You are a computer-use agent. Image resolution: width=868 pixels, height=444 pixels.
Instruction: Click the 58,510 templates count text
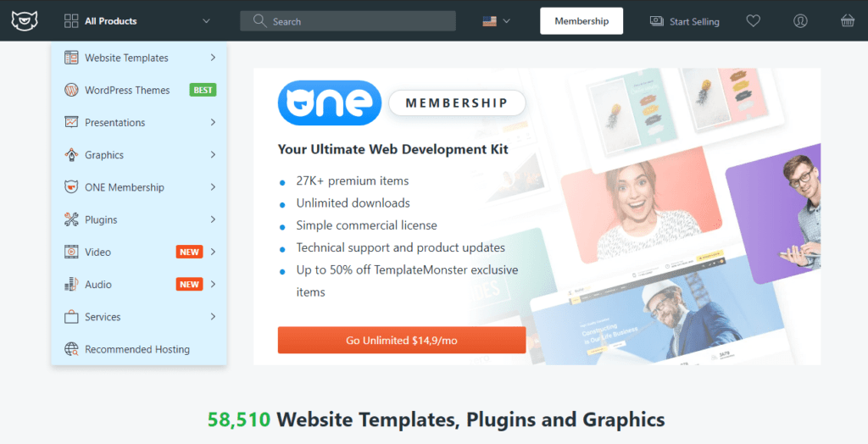[x=239, y=419]
